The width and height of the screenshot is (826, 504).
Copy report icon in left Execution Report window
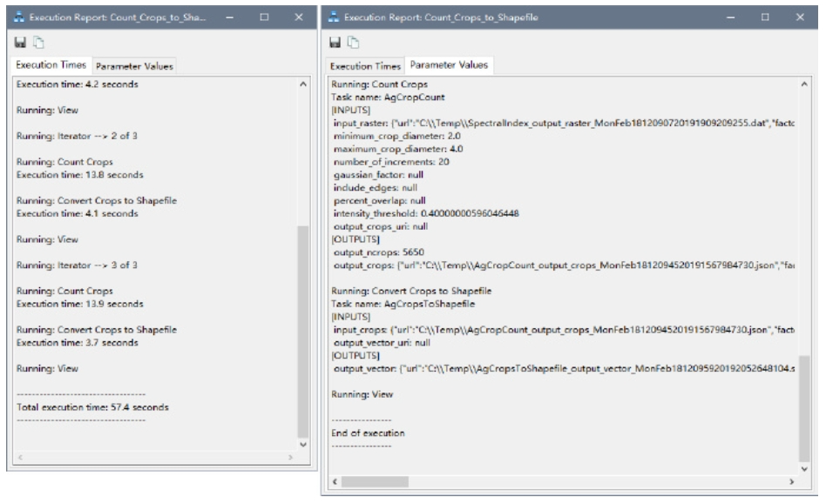pyautogui.click(x=38, y=43)
